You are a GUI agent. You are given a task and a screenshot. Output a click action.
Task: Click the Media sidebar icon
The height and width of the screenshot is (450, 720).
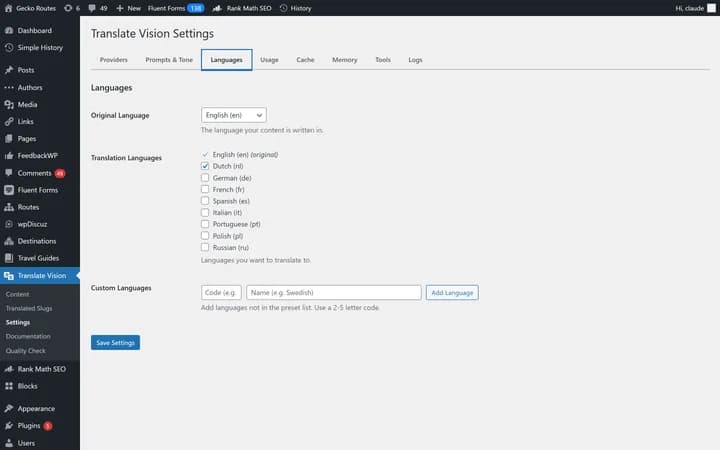[9, 105]
